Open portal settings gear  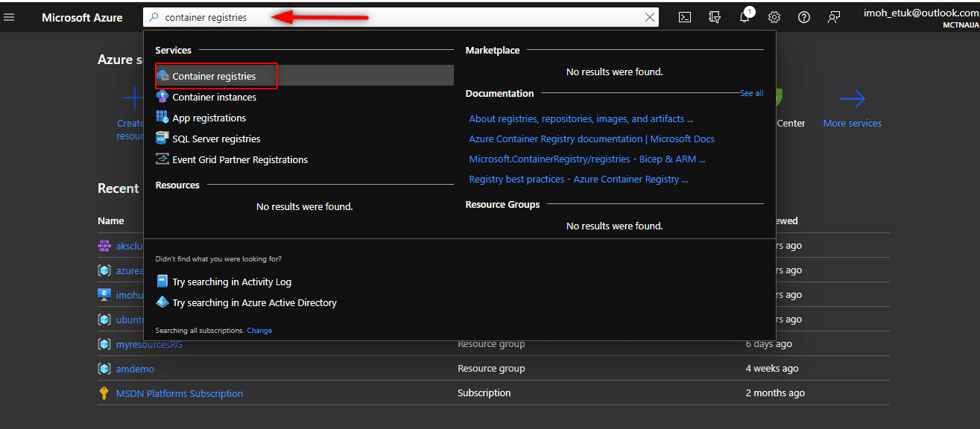point(774,17)
